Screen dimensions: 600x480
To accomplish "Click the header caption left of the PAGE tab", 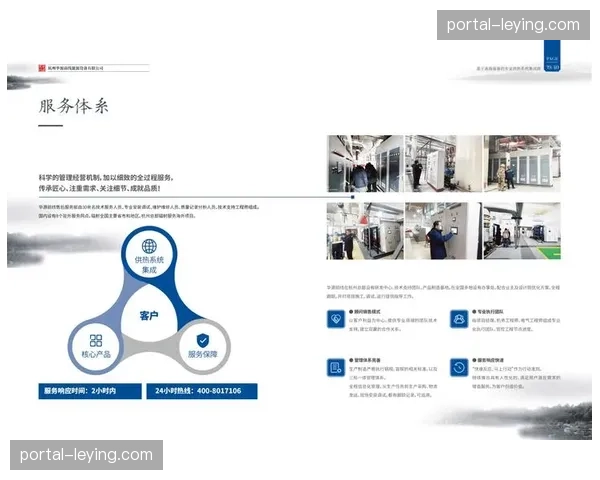I will [x=509, y=69].
